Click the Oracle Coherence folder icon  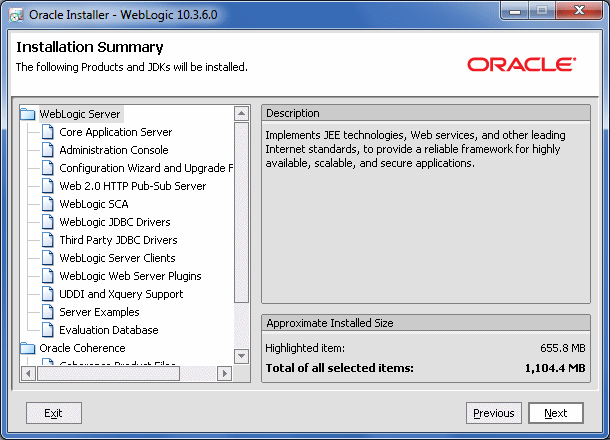(x=28, y=348)
